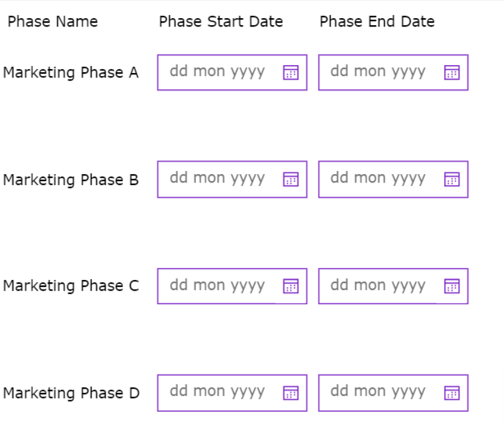
Task: Click Marketing Phase D end date field
Action: point(379,392)
